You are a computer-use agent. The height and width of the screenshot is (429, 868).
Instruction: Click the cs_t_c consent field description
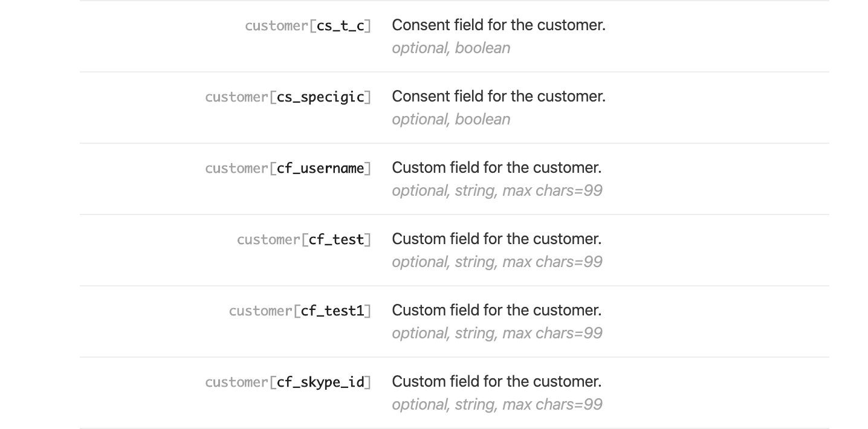499,25
